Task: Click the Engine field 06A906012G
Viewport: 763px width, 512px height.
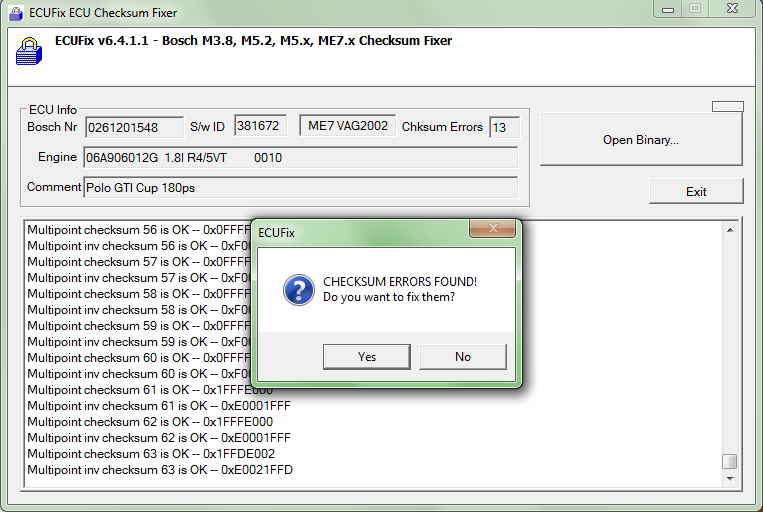Action: (300, 158)
